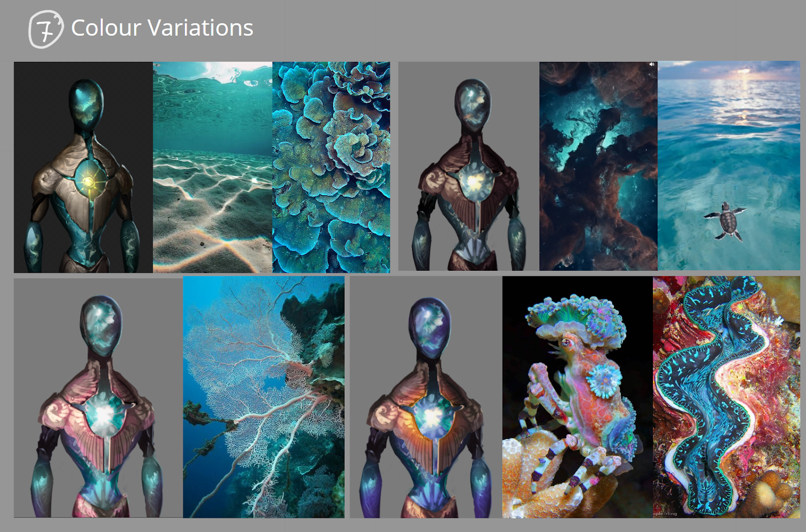Click the crab's eye in the crab photo

click(x=567, y=343)
